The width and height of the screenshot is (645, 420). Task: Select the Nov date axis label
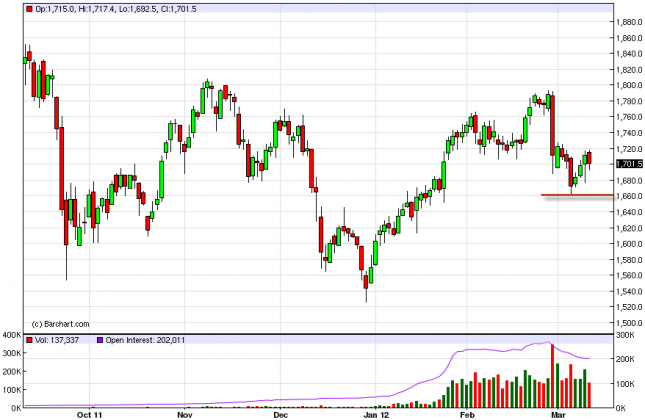click(184, 413)
